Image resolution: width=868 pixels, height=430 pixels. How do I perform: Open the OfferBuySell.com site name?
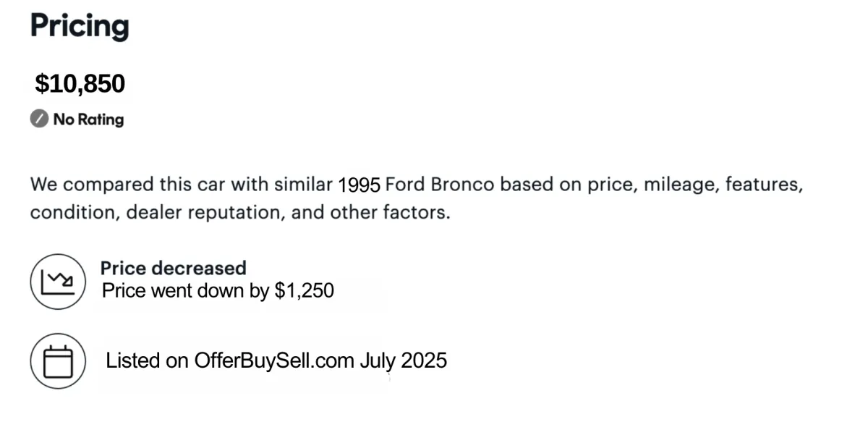coord(274,361)
